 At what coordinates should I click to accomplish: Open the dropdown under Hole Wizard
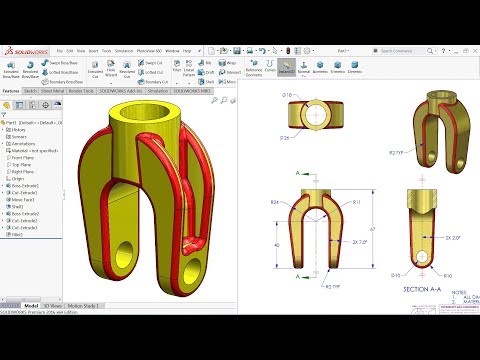coord(111,83)
